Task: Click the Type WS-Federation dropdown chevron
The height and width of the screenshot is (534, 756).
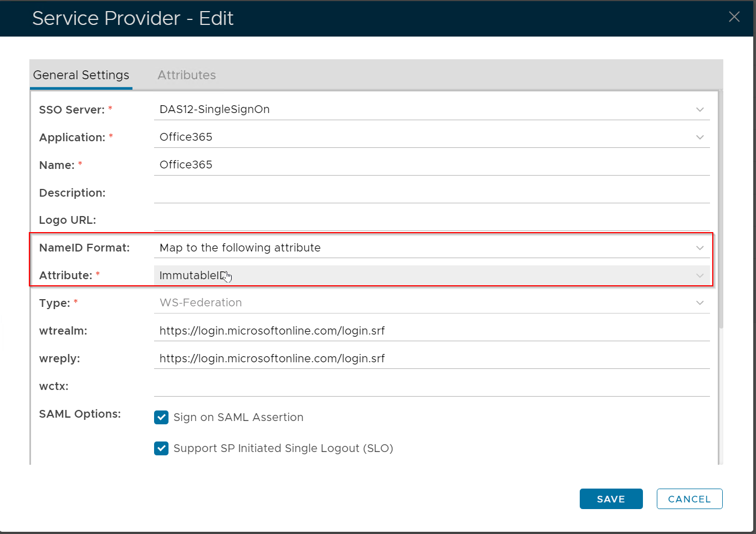Action: 699,303
